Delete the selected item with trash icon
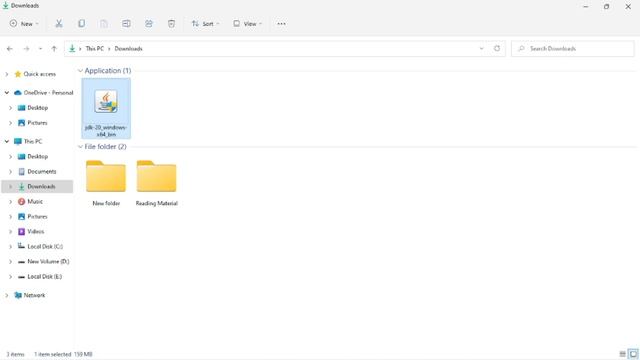Image resolution: width=640 pixels, height=360 pixels. [x=171, y=24]
